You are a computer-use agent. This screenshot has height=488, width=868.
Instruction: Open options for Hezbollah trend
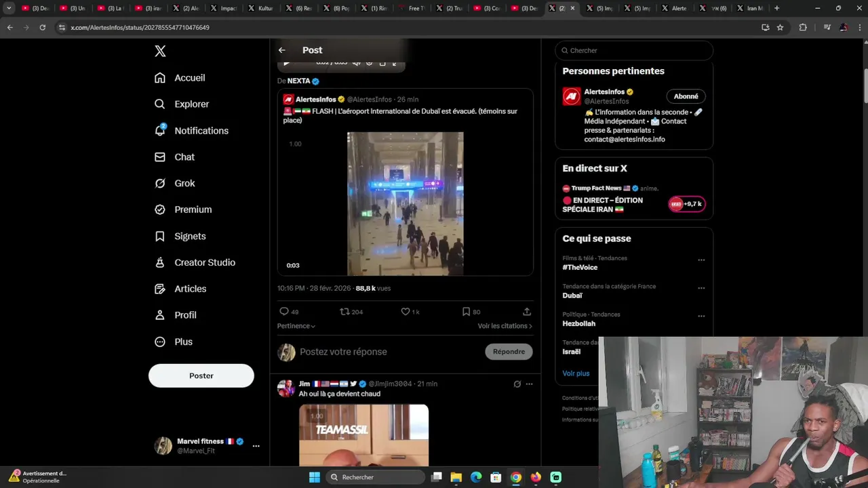tap(701, 316)
